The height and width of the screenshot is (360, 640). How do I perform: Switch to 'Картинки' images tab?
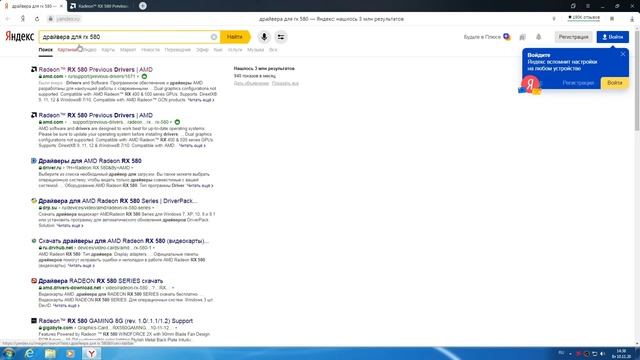coord(68,50)
